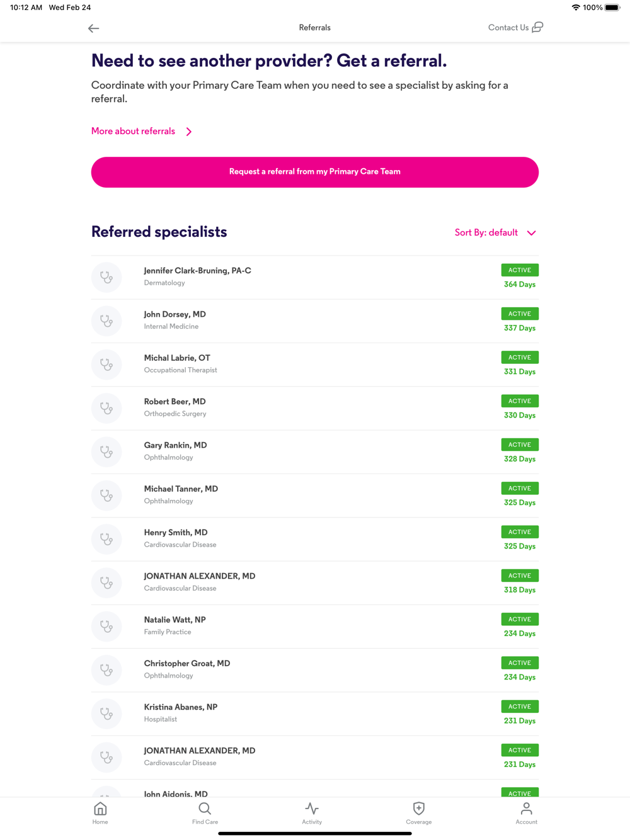Screen dimensions: 630x840
Task: Tap stethoscope icon beside Kristina Abanes
Action: click(106, 713)
